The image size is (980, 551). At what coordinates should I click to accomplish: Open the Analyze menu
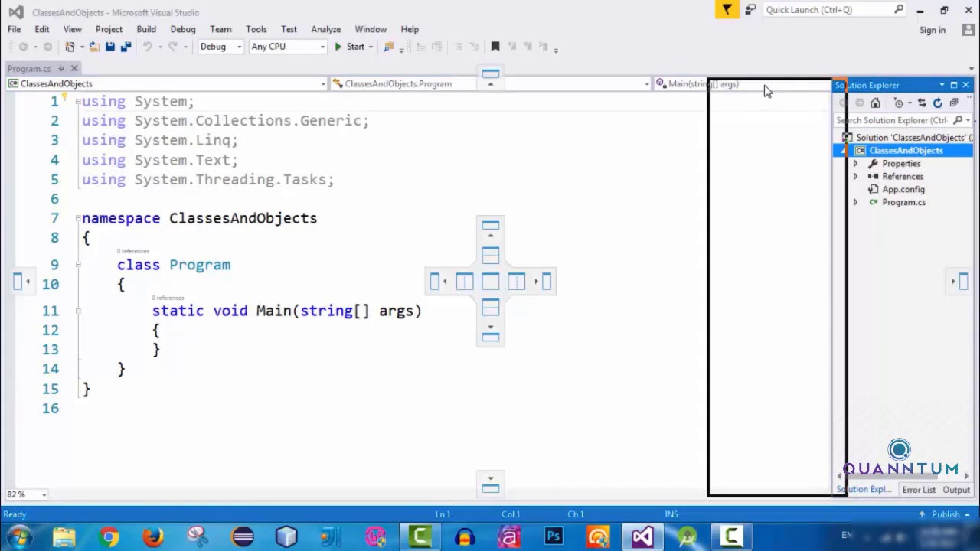[x=325, y=29]
